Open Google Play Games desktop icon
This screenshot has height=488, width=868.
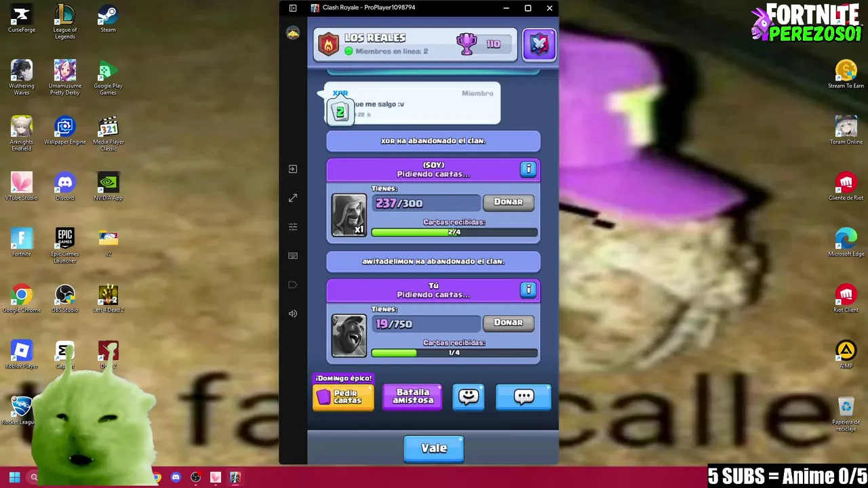tap(108, 78)
